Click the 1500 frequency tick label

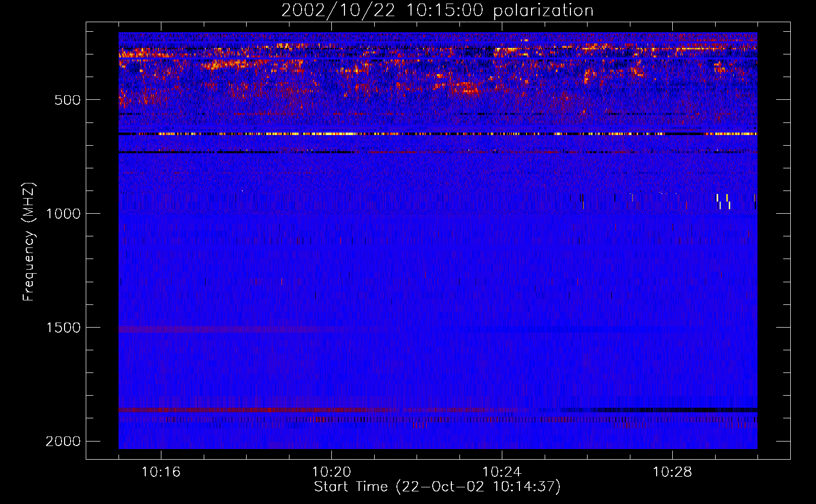[63, 328]
